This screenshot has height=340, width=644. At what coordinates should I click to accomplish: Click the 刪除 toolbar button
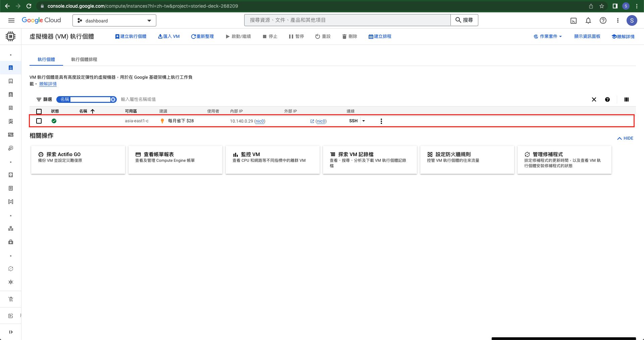point(350,37)
